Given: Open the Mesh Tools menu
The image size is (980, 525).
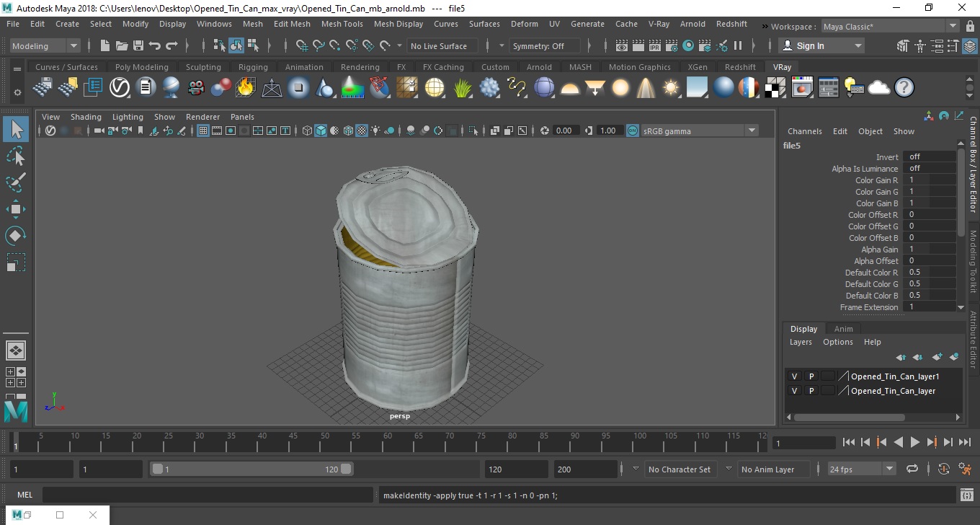Looking at the screenshot, I should [x=342, y=24].
